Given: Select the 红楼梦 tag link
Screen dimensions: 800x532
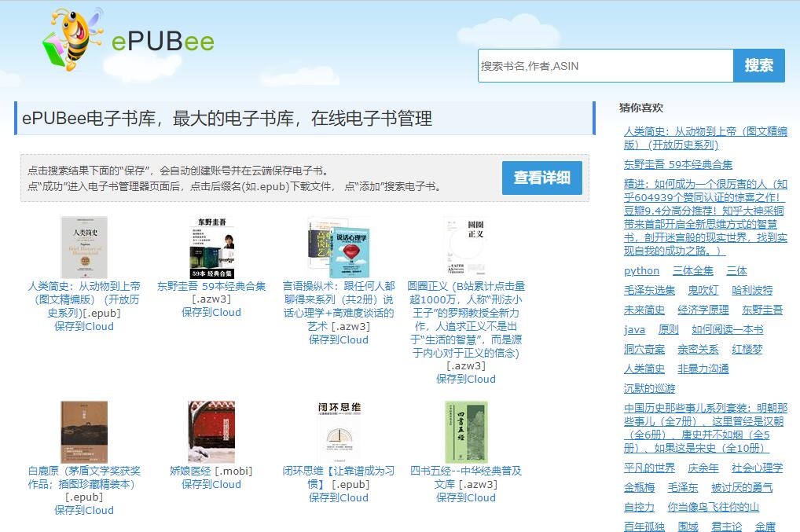Looking at the screenshot, I should [747, 350].
